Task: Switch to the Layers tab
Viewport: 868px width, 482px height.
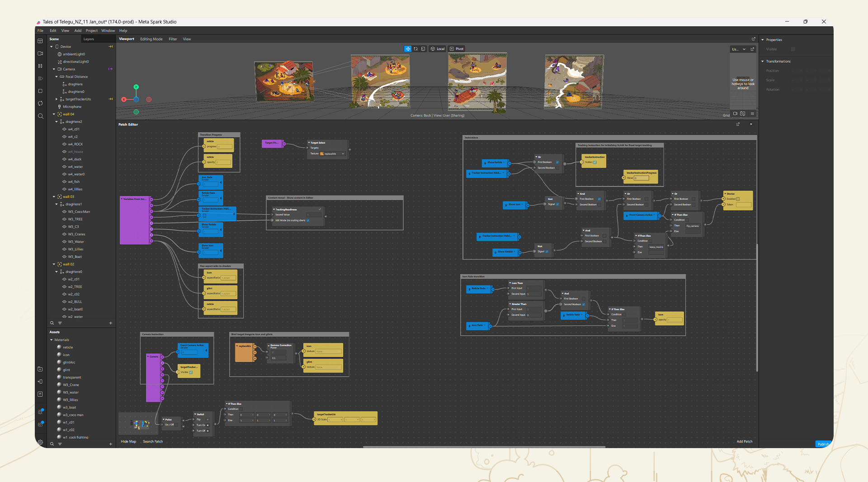Action: 89,39
